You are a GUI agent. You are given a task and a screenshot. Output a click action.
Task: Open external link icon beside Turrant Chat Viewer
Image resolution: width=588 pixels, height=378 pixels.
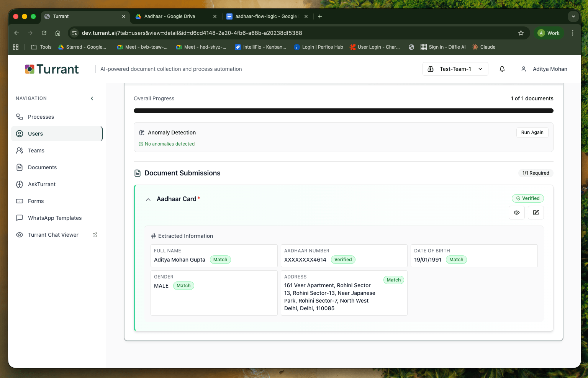95,235
